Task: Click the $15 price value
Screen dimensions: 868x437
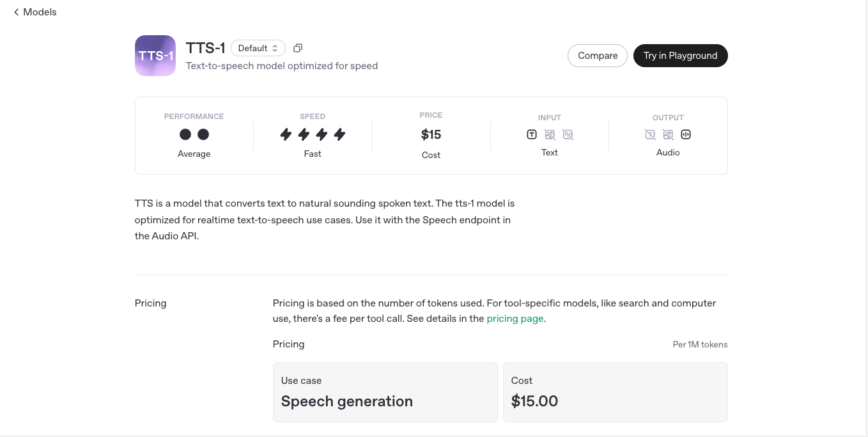Action: (431, 134)
